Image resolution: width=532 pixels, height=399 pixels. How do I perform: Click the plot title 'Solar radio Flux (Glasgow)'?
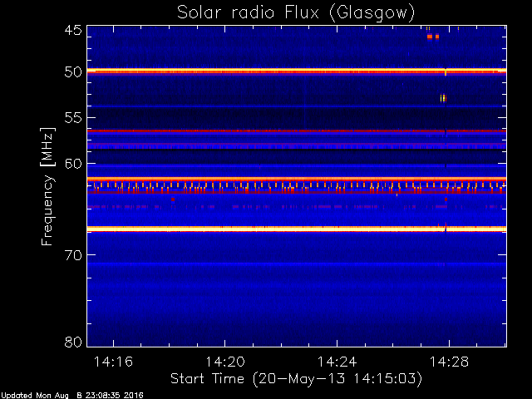pos(296,13)
